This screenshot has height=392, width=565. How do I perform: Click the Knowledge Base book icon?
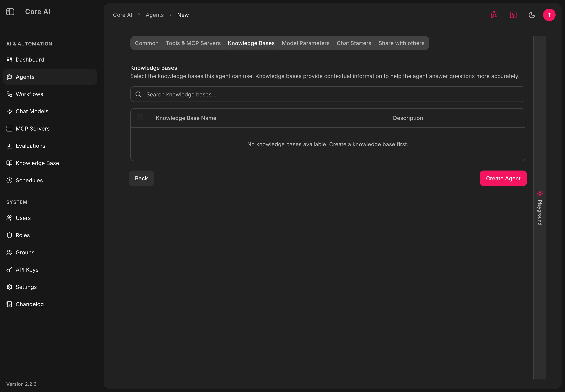coord(9,163)
